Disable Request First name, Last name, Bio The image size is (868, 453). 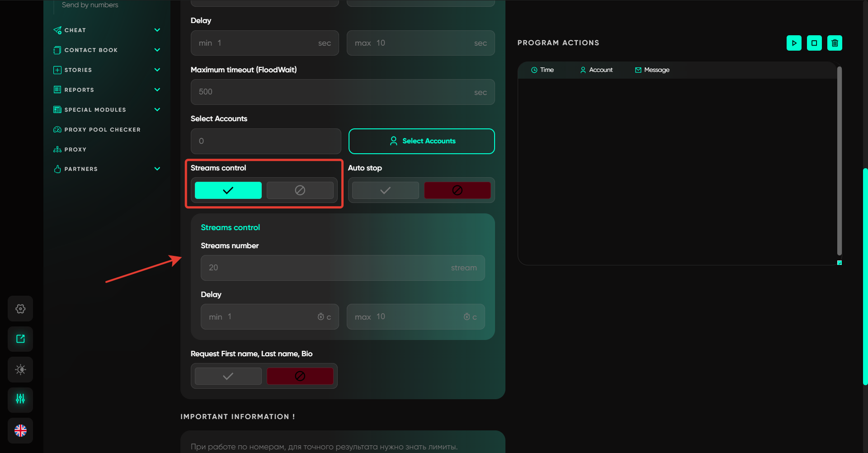300,376
